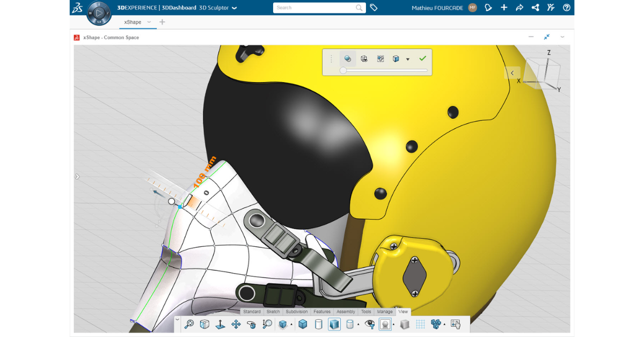Confirm with the green checkmark

422,58
